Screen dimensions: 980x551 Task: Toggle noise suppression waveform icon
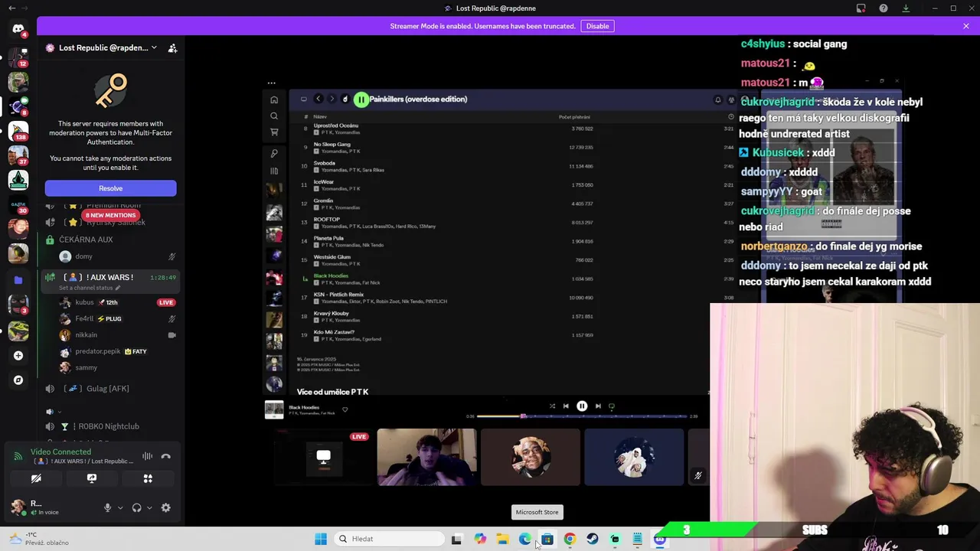(147, 457)
